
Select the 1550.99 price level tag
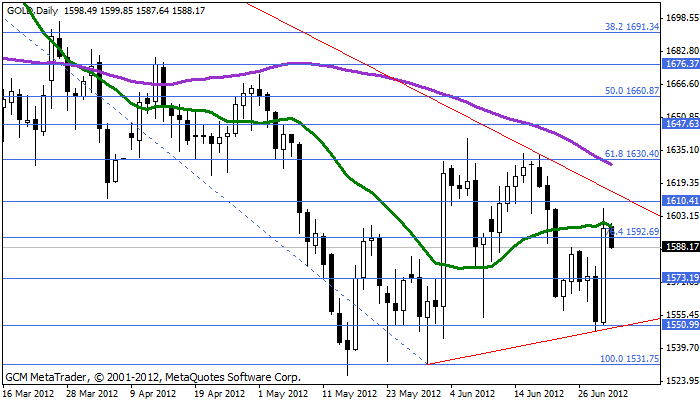pos(680,325)
